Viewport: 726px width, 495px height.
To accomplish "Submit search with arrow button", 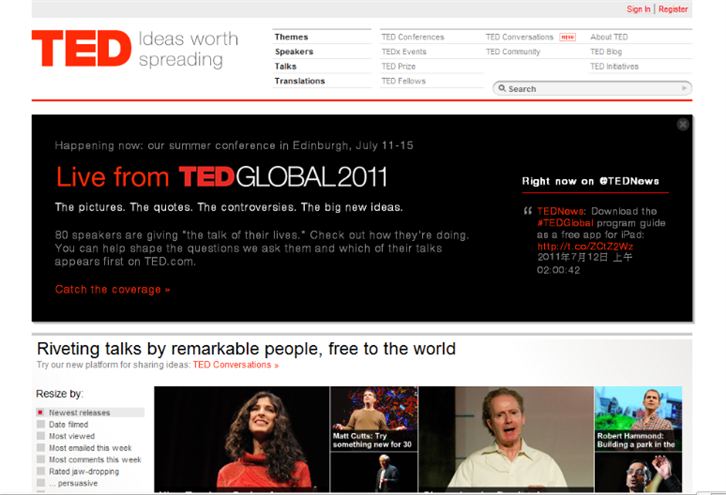I will tap(684, 88).
